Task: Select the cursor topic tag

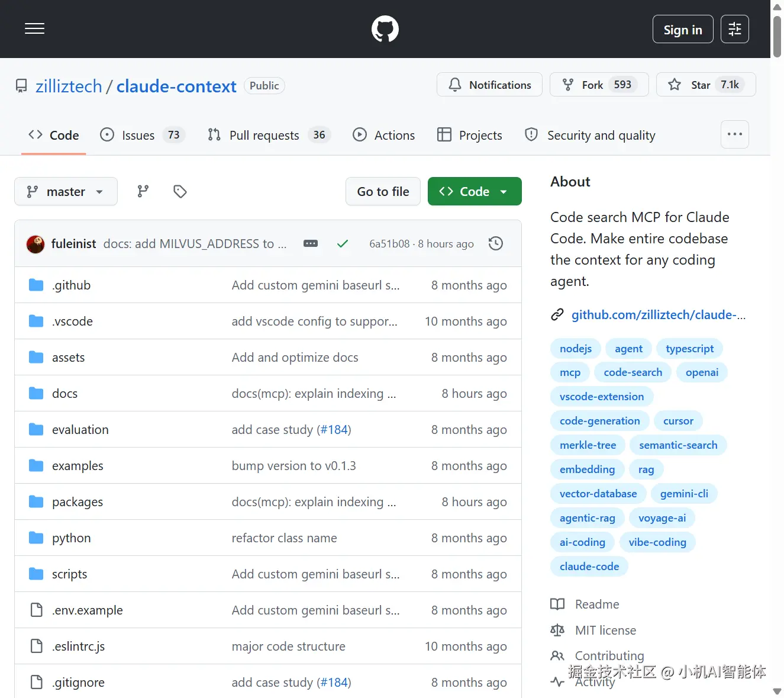Action: click(x=678, y=420)
